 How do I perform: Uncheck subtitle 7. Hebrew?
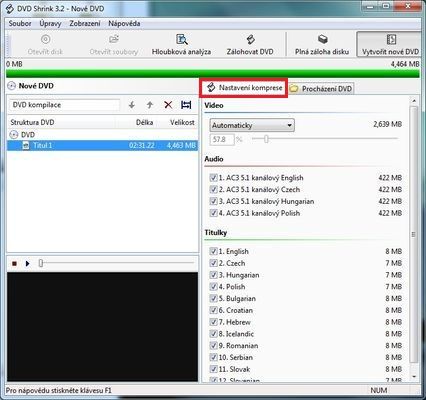pyautogui.click(x=213, y=322)
